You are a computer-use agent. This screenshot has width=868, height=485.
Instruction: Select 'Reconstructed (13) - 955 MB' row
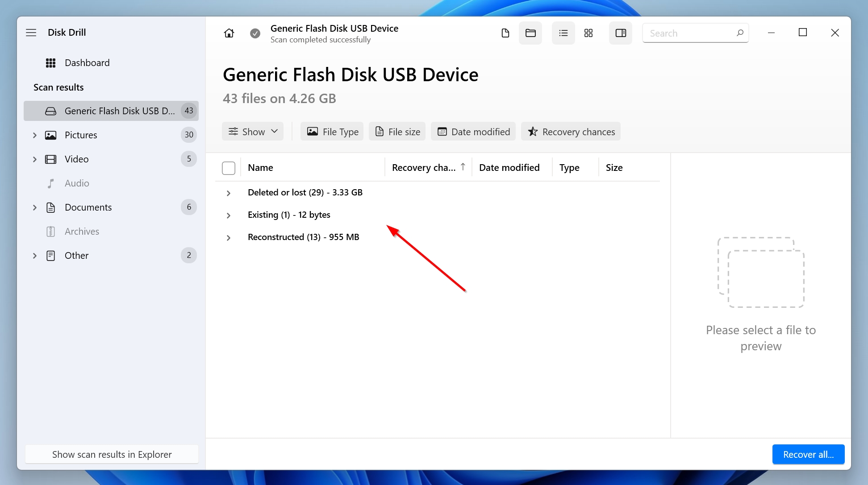coord(438,237)
